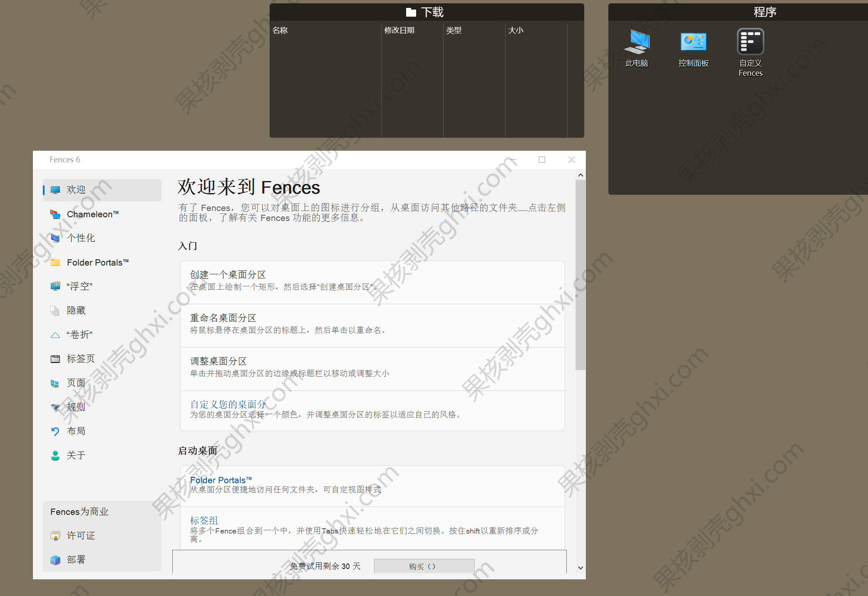The width and height of the screenshot is (868, 596).
Task: Open the 关于 page
Action: 76,455
